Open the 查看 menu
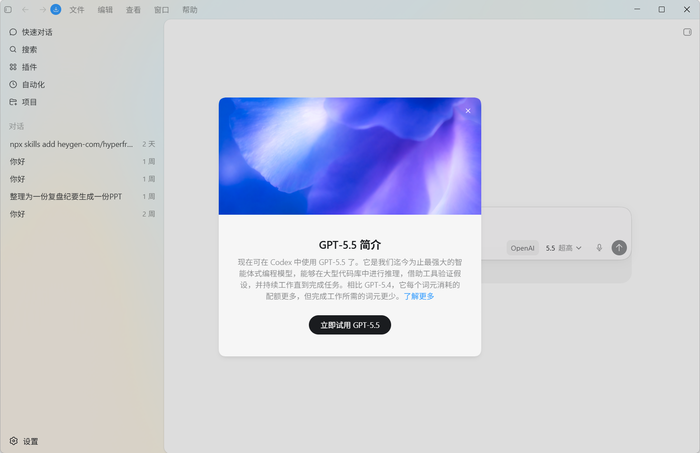This screenshot has width=700, height=453. (x=133, y=10)
